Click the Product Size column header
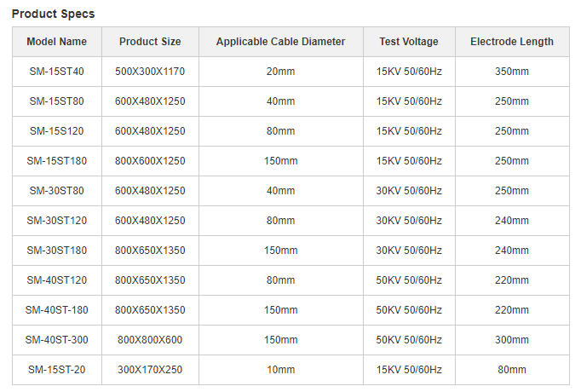Screen dimensions: 581x392 pyautogui.click(x=150, y=42)
